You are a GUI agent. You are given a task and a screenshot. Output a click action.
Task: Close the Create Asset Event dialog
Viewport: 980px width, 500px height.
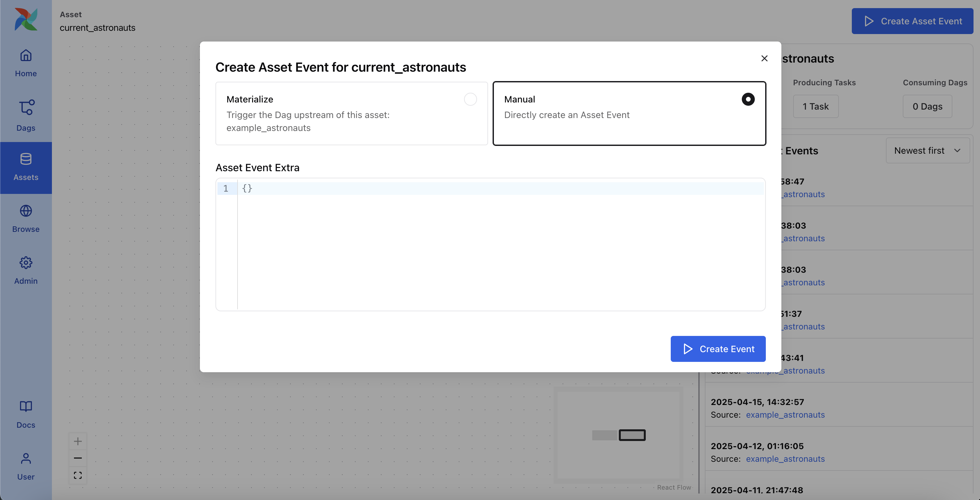tap(764, 58)
